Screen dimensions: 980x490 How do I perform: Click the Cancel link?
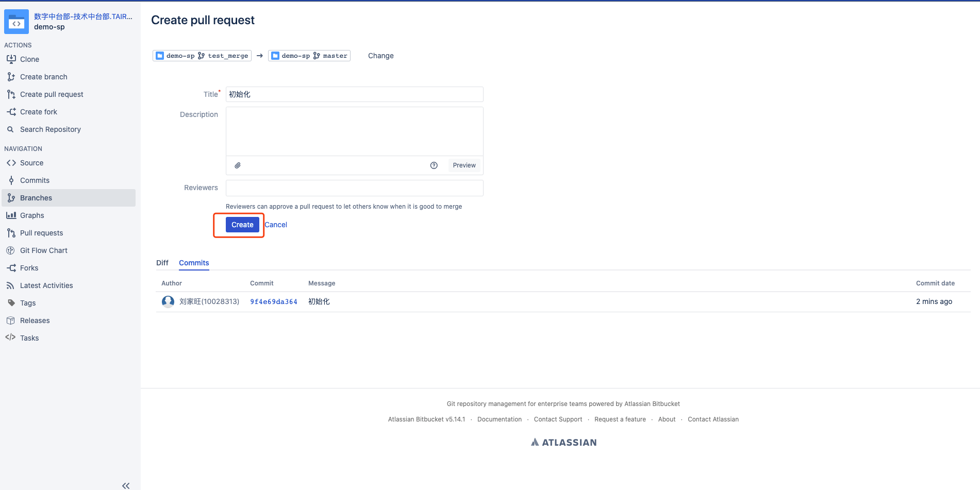(276, 225)
